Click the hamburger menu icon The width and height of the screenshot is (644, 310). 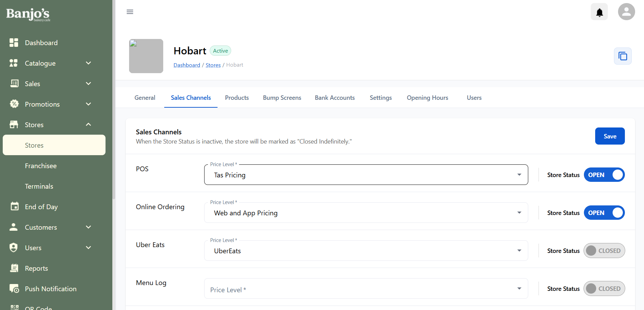click(130, 12)
